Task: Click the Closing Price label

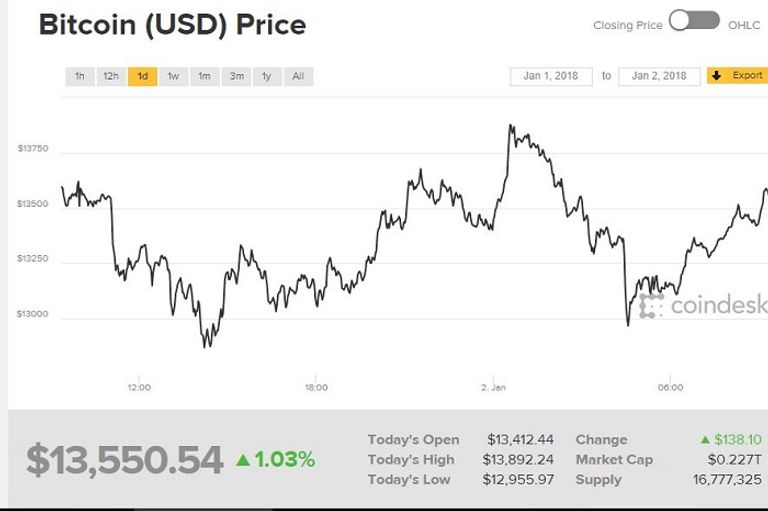Action: (627, 25)
